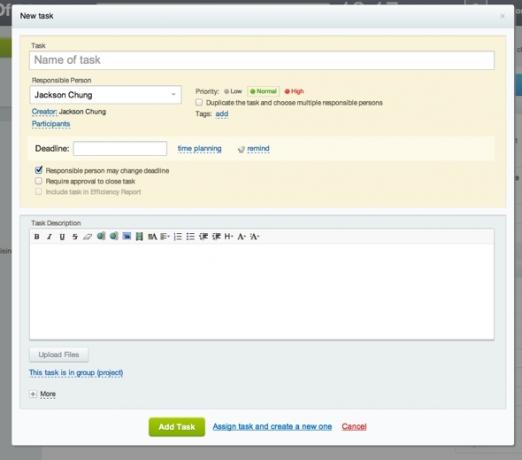Screen dimensions: 522x460
Task: Clear formatting with the eraser icon
Action: (87, 237)
